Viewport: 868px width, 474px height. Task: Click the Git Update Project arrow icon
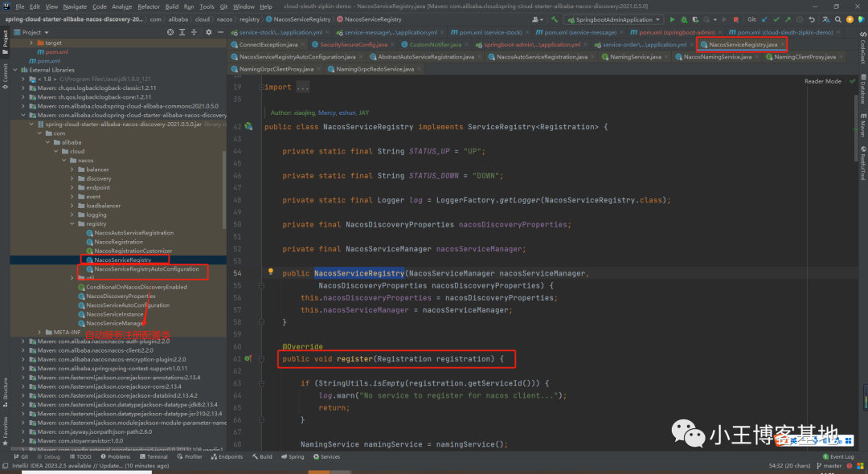(764, 19)
